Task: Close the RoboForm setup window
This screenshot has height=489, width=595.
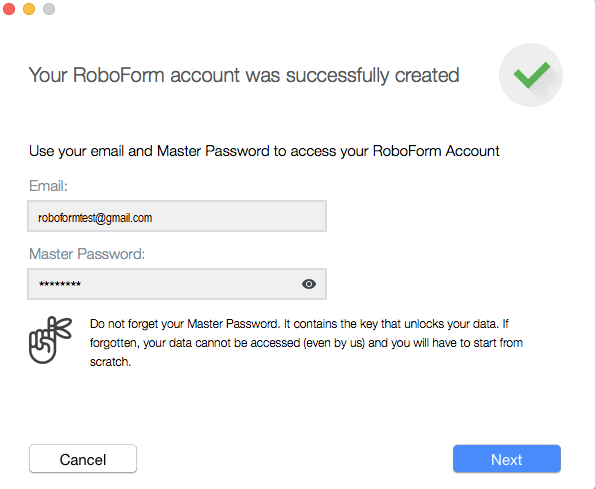Action: (9, 9)
